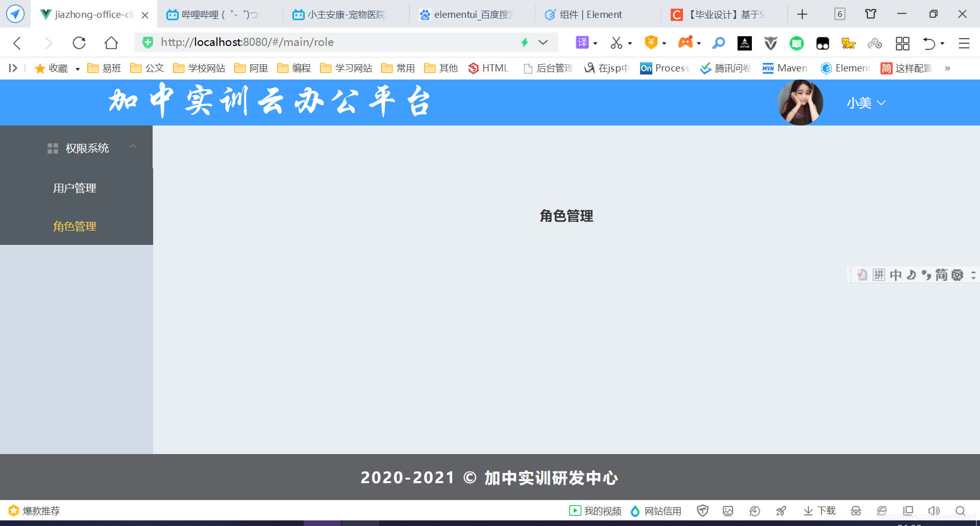Click the scissors screenshot tool

pyautogui.click(x=617, y=43)
